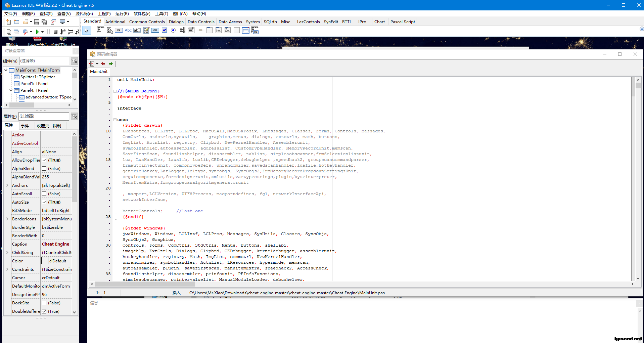Click the Step Into debug icon
The image size is (644, 343).
coord(63,32)
